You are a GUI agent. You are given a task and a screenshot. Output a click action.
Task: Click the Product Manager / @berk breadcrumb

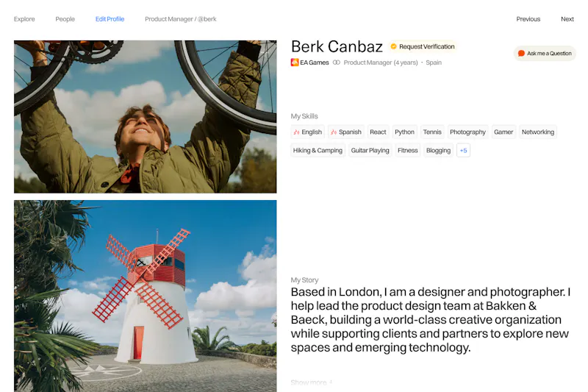pyautogui.click(x=181, y=19)
